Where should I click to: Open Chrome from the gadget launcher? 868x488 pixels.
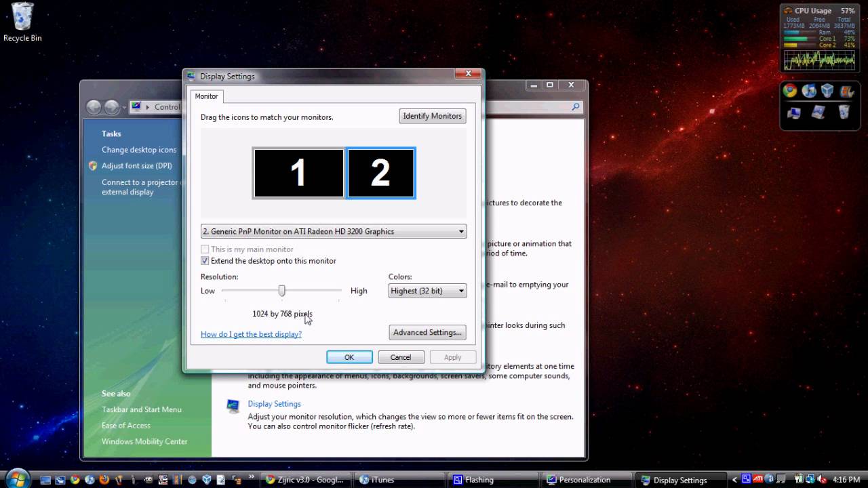coord(790,90)
